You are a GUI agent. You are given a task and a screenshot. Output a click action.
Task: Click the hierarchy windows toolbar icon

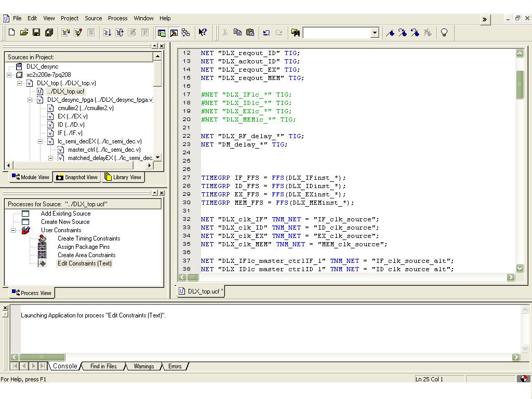pyautogui.click(x=186, y=33)
